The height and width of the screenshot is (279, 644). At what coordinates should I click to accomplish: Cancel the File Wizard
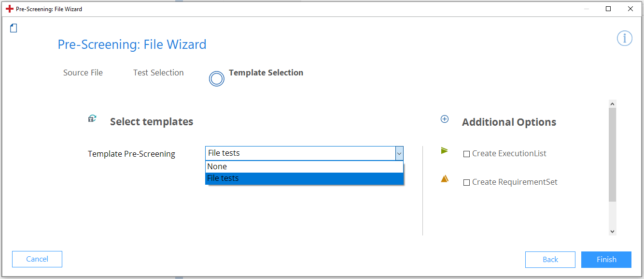pos(37,259)
